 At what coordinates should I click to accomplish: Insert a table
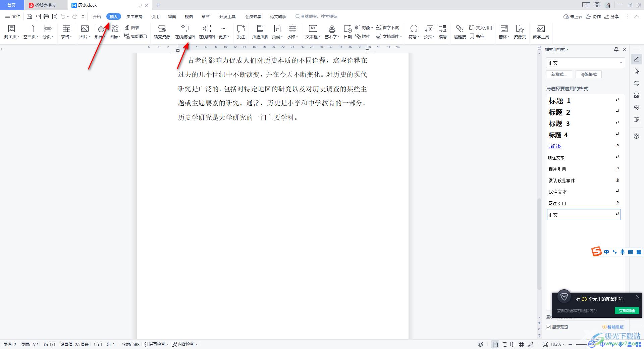pos(66,32)
